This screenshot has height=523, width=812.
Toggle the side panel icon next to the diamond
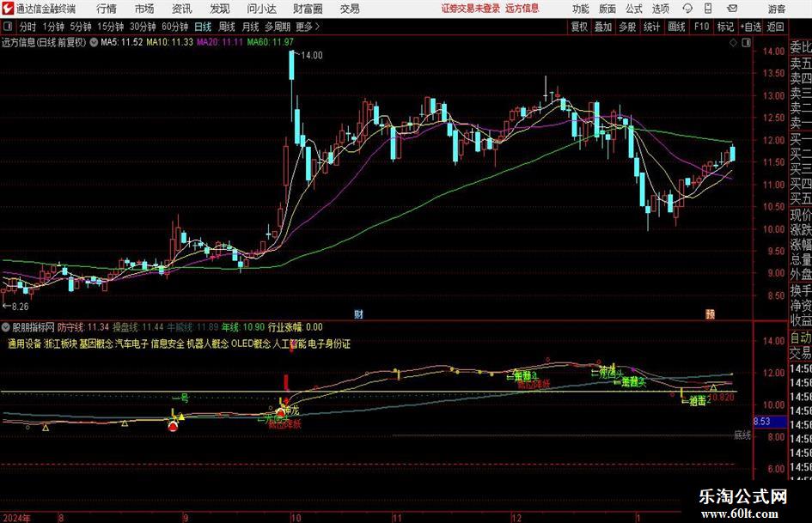pos(746,43)
